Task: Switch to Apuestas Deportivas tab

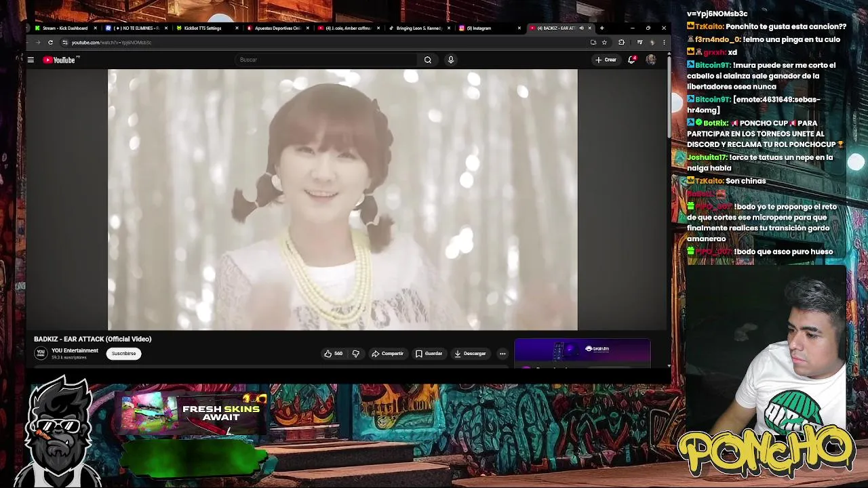Action: pyautogui.click(x=277, y=28)
